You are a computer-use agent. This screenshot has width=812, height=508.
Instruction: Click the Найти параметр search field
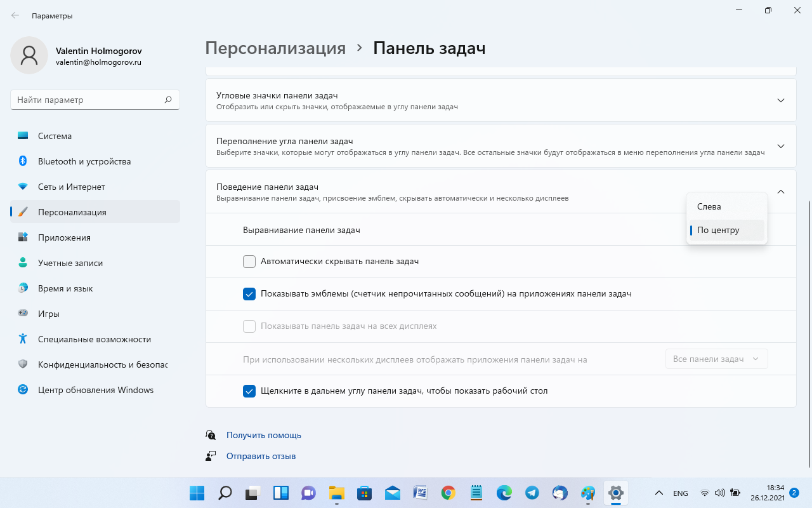88,100
